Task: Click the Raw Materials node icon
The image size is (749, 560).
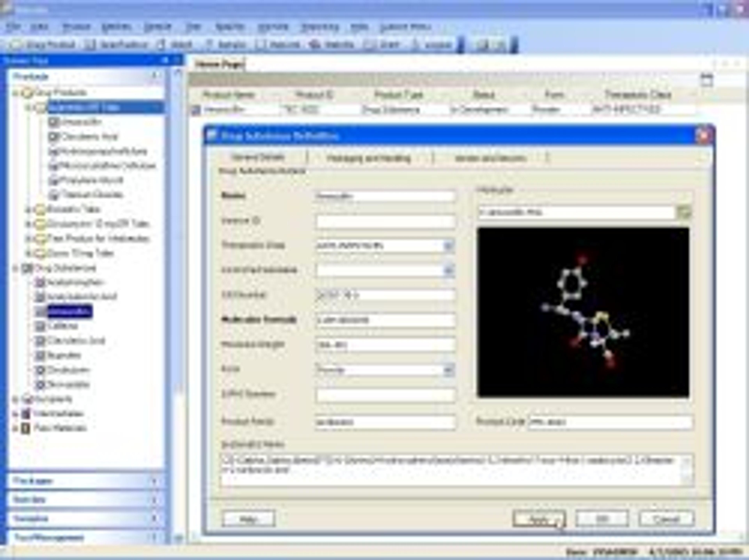Action: [x=25, y=428]
